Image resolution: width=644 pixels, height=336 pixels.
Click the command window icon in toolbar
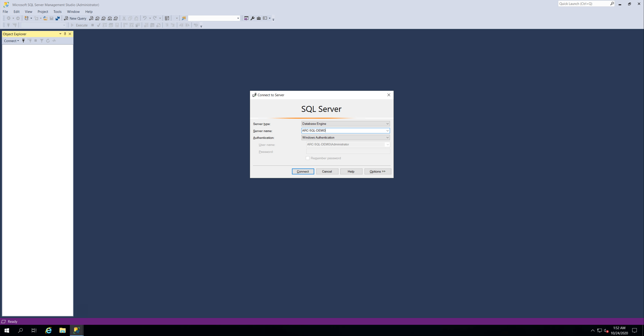coord(265,18)
